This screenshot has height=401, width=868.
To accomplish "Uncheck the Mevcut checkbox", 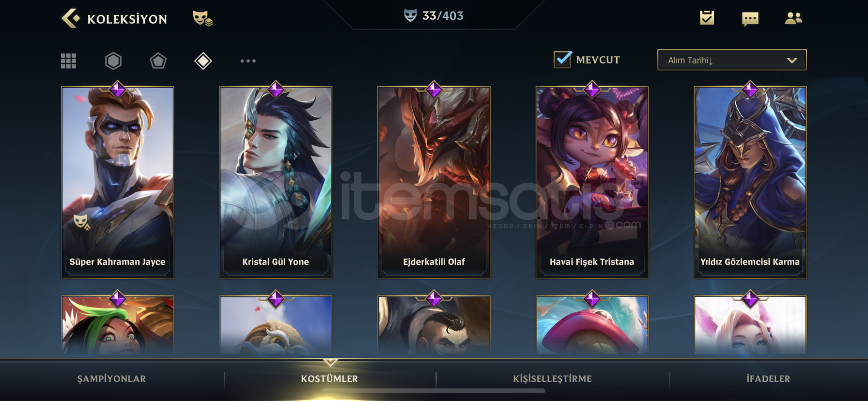I will pyautogui.click(x=562, y=60).
